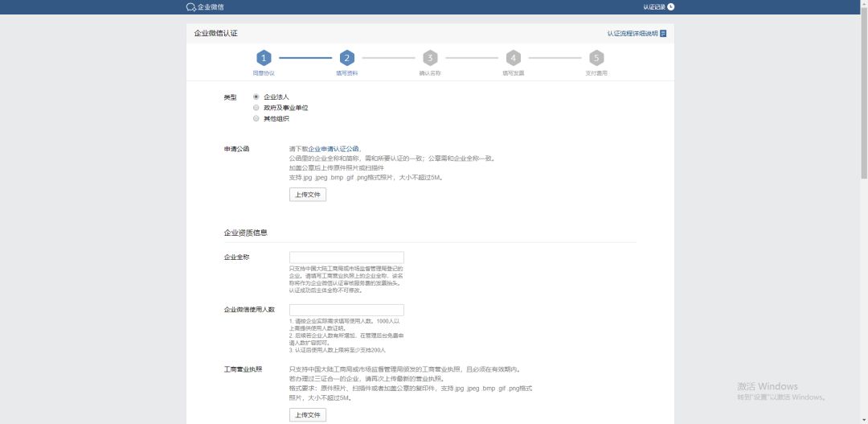868x424 pixels.
Task: Select the 企业法人 radio button
Action: [256, 97]
